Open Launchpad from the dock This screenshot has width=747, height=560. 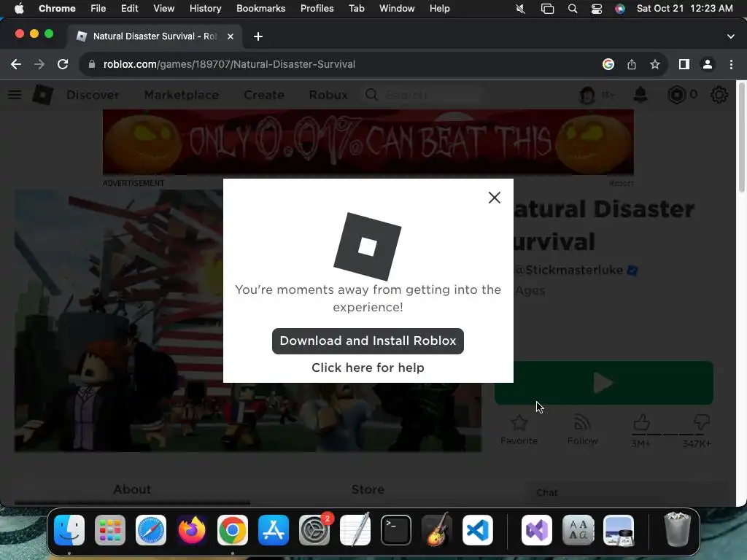coord(110,530)
